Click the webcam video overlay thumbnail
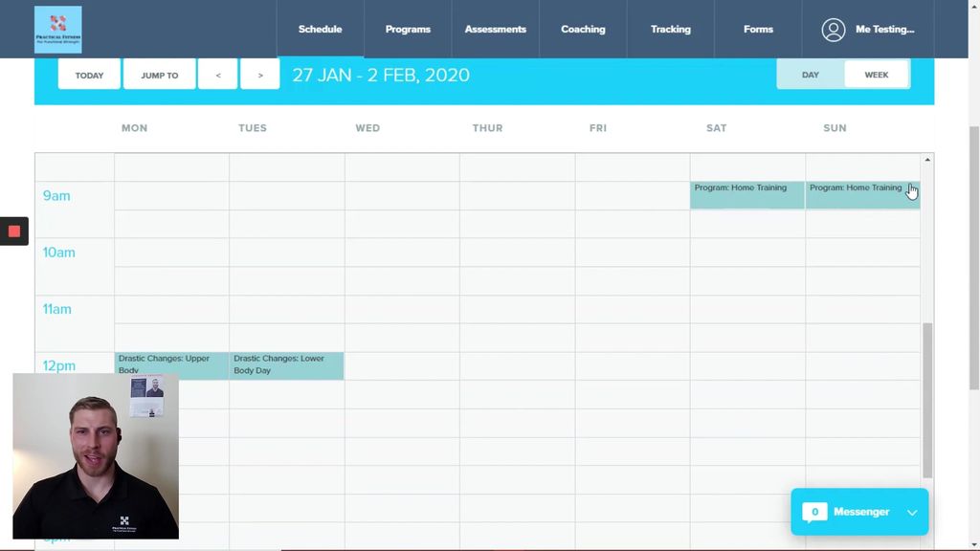This screenshot has height=551, width=980. click(96, 456)
